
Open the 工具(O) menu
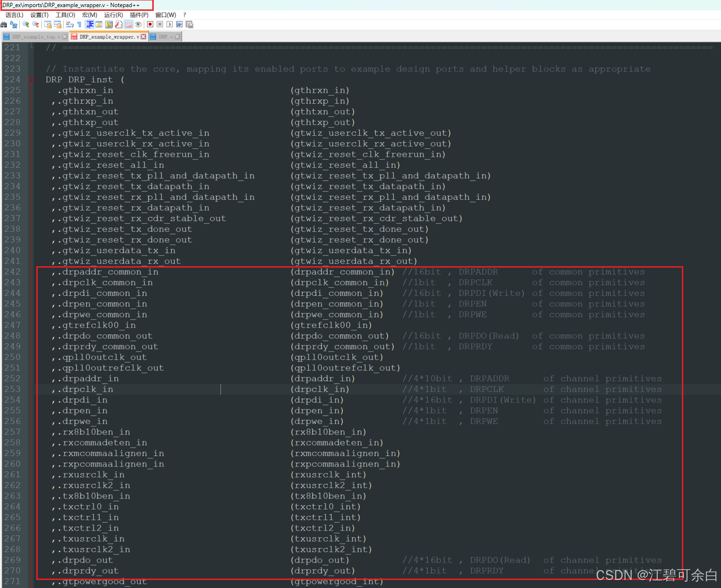click(65, 15)
